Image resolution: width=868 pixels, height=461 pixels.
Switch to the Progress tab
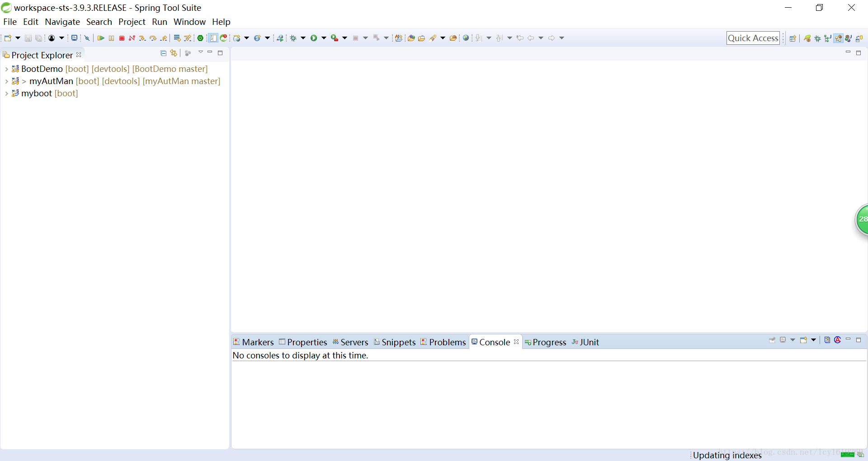pos(545,342)
